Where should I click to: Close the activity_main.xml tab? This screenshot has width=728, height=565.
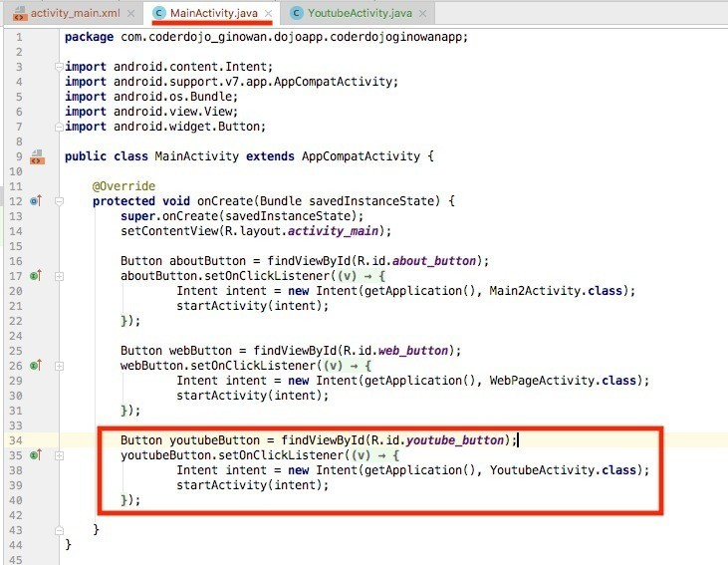(x=131, y=13)
